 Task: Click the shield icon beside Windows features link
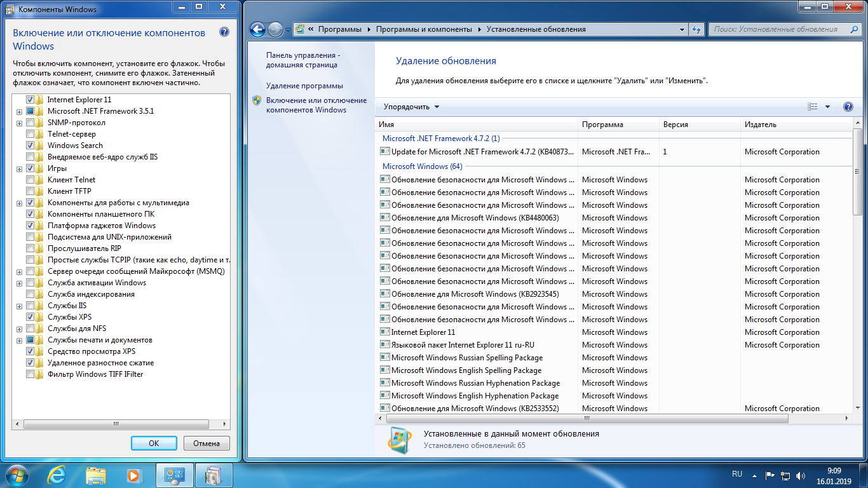pos(257,100)
